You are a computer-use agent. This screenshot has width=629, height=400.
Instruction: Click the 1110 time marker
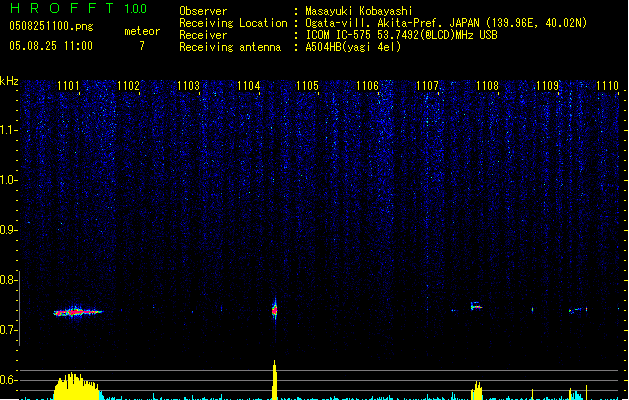607,86
